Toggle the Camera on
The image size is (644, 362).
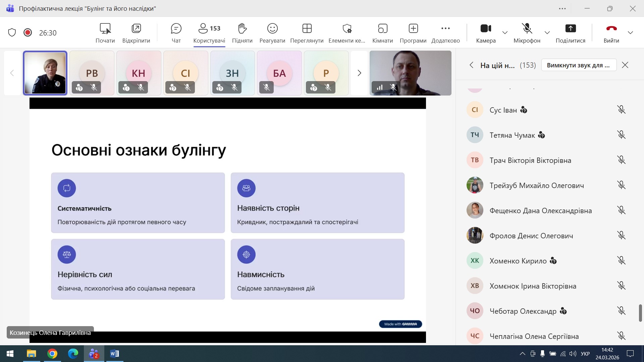(486, 29)
